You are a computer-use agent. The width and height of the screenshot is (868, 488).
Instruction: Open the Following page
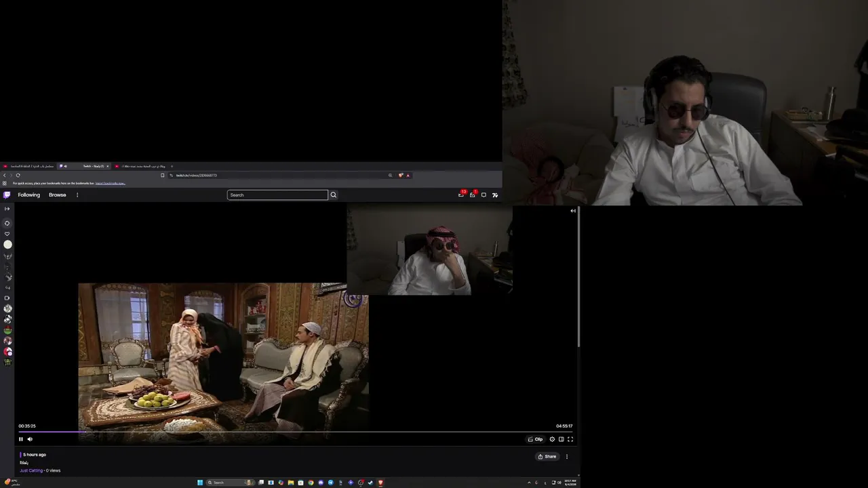tap(29, 195)
